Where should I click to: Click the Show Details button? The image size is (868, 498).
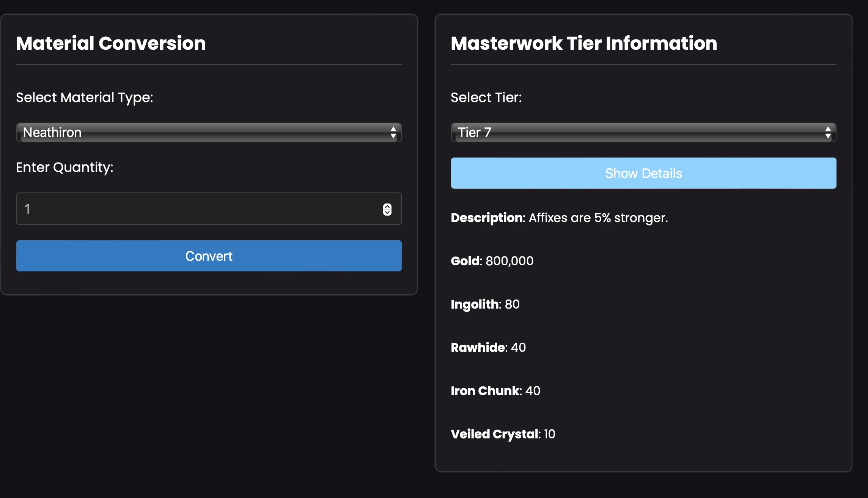[643, 173]
